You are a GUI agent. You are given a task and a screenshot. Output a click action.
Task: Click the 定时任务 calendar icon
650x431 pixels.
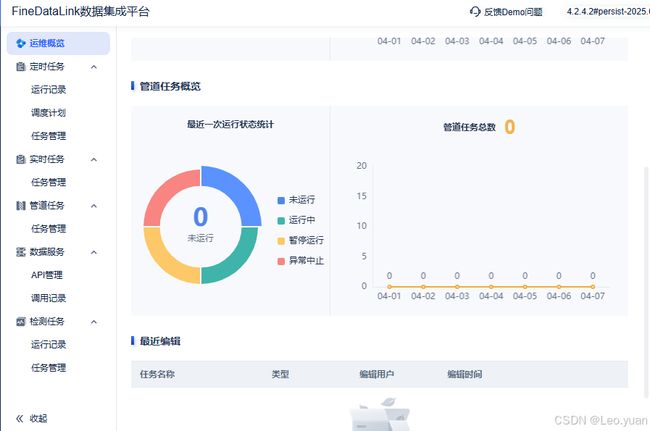(x=21, y=66)
